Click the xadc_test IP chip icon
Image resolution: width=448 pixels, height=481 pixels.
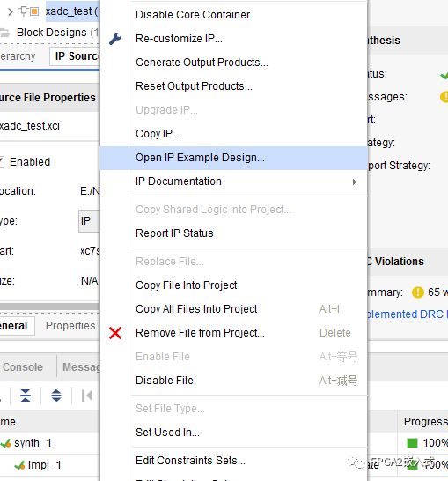(29, 11)
